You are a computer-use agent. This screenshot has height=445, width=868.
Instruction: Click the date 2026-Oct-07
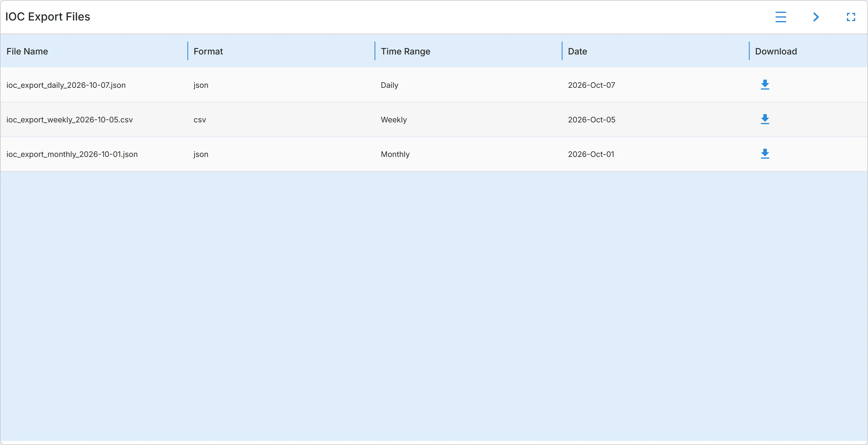click(x=591, y=85)
